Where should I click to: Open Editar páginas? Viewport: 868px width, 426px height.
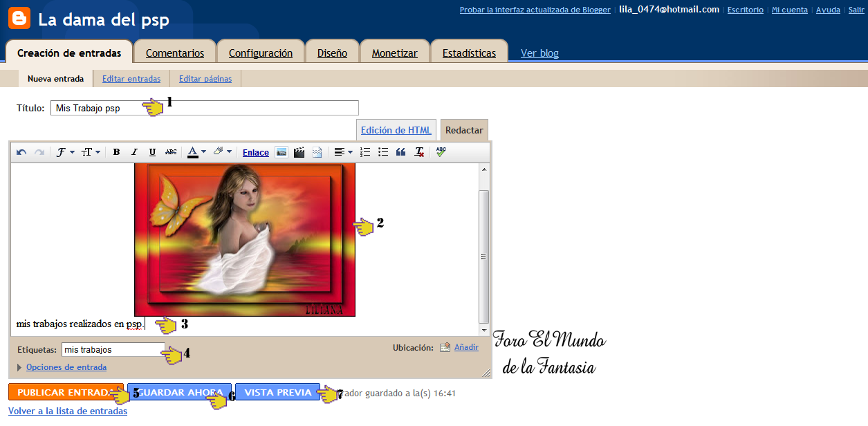coord(205,79)
